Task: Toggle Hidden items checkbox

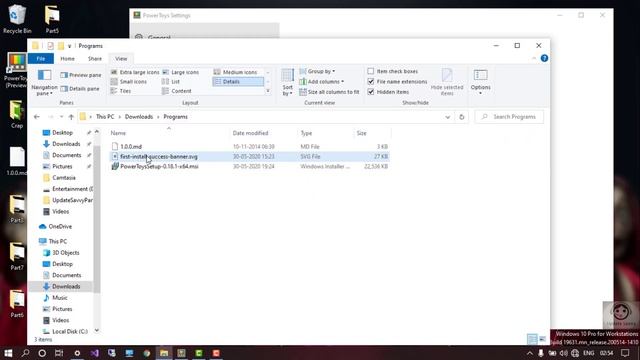Action: point(371,92)
